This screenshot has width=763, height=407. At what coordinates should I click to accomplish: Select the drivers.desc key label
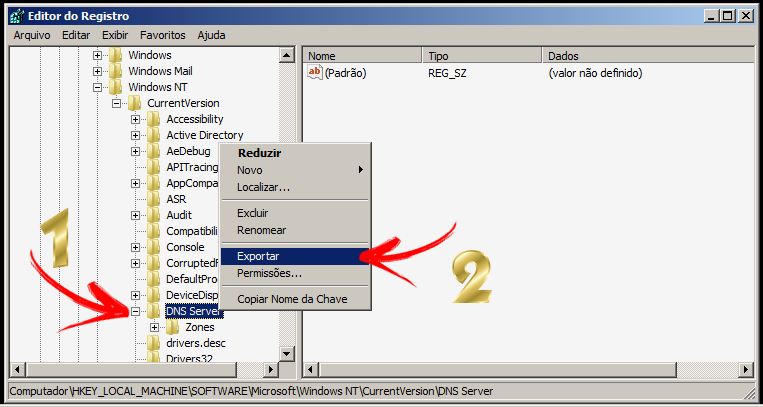[196, 343]
